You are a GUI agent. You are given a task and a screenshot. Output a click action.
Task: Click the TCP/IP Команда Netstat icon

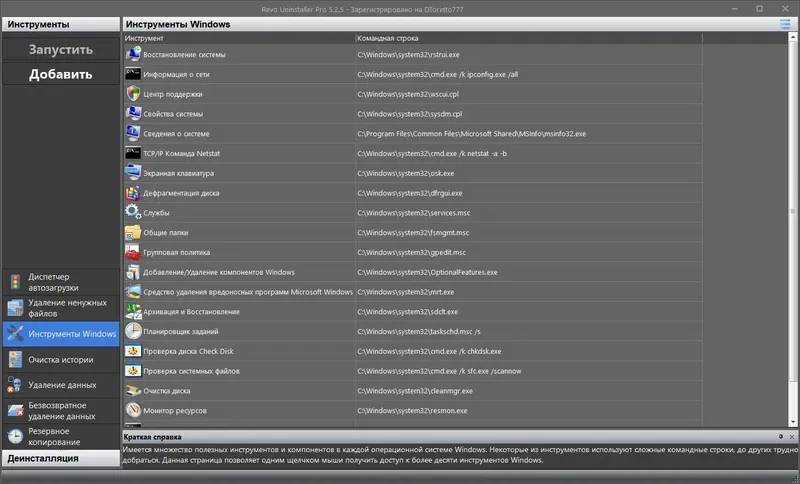pyautogui.click(x=133, y=153)
